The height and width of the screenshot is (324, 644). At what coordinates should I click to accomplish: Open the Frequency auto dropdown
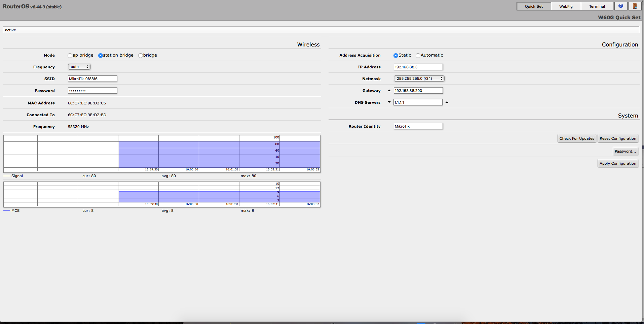(79, 67)
